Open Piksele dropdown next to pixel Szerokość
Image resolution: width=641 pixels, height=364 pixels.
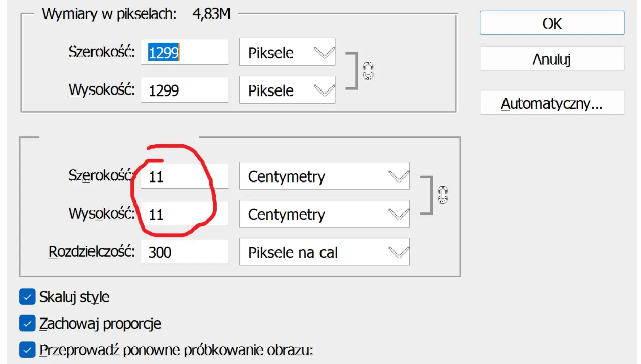(x=287, y=52)
